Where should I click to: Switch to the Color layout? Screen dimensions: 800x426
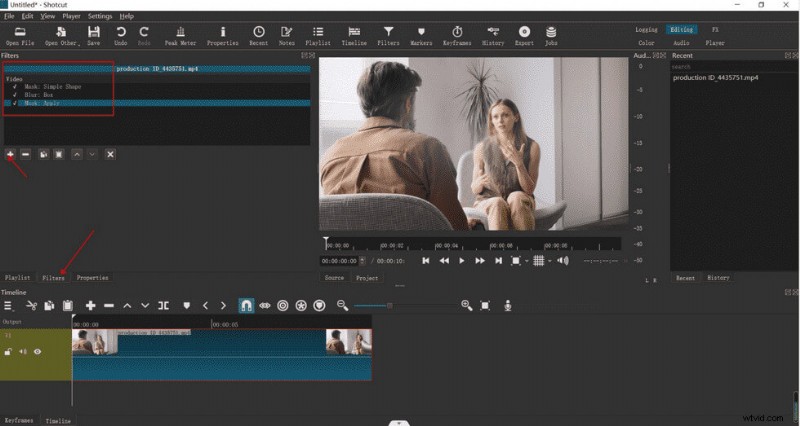point(646,43)
